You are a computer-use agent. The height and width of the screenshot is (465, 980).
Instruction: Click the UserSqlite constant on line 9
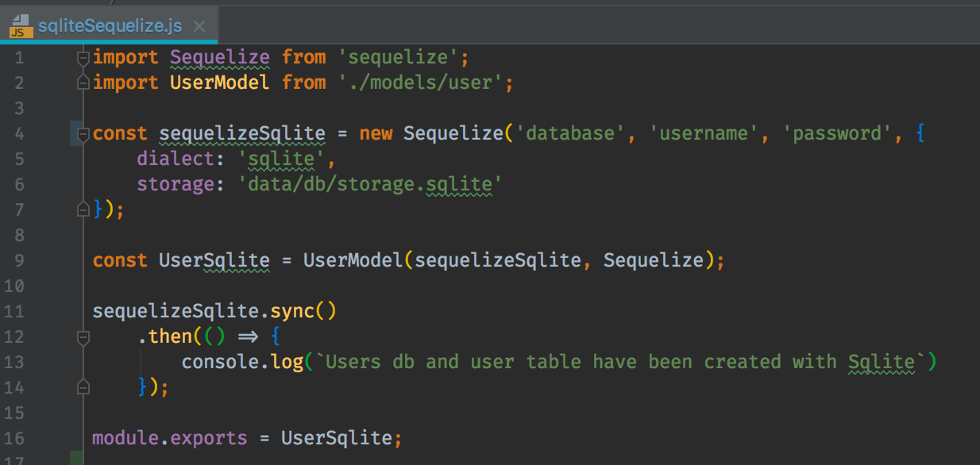pos(214,260)
